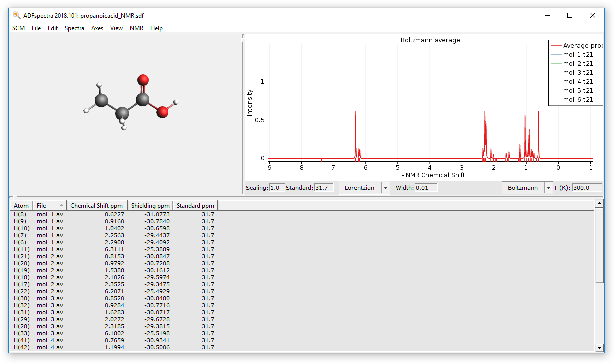Screen dimensions: 615x364
Task: Sort table by Atom column header
Action: (22, 205)
